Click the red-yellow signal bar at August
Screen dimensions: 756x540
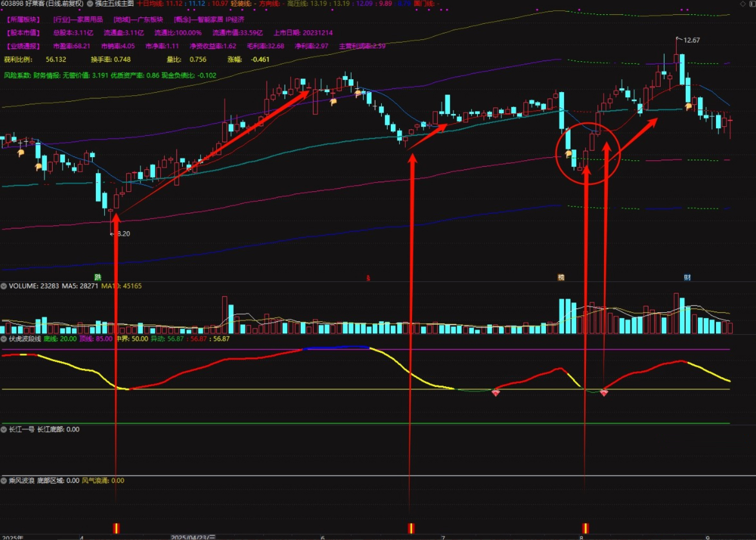click(585, 527)
